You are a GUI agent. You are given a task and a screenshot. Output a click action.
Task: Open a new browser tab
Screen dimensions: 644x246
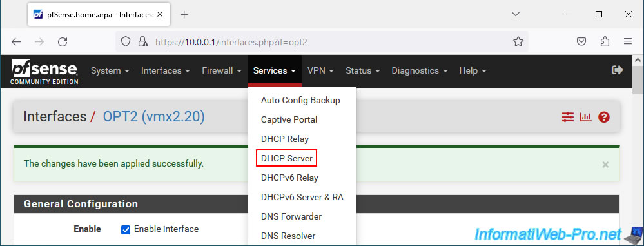click(184, 15)
